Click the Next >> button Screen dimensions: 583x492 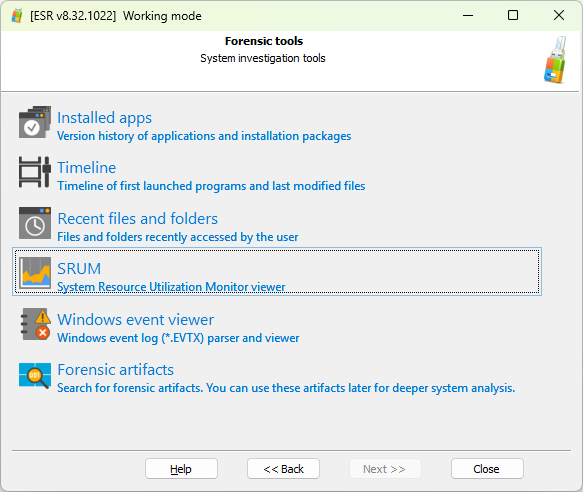(385, 469)
